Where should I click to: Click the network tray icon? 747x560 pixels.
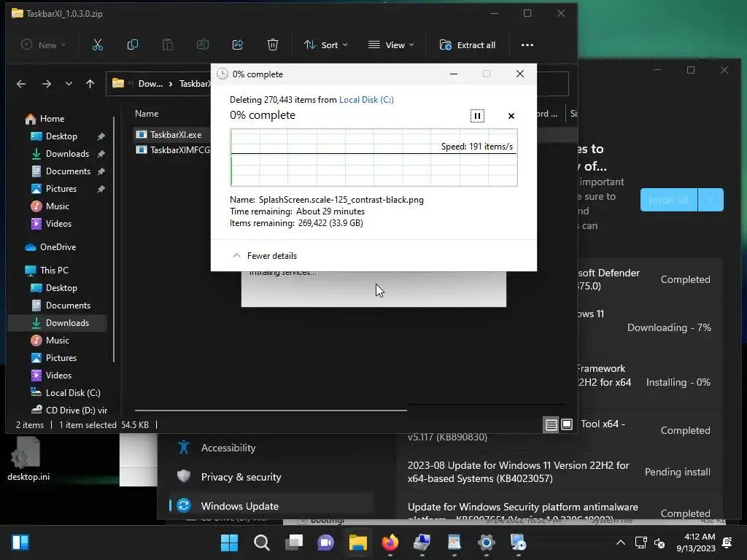pyautogui.click(x=640, y=542)
